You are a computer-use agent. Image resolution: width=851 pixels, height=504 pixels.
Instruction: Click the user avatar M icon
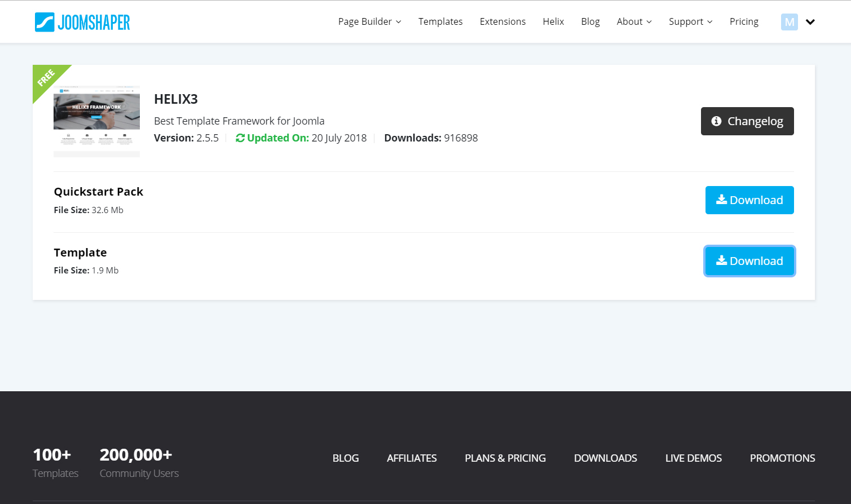790,22
